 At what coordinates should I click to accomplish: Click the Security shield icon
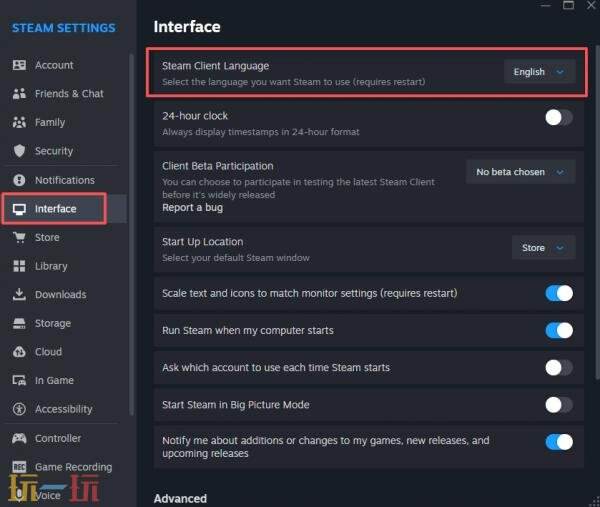pos(19,151)
